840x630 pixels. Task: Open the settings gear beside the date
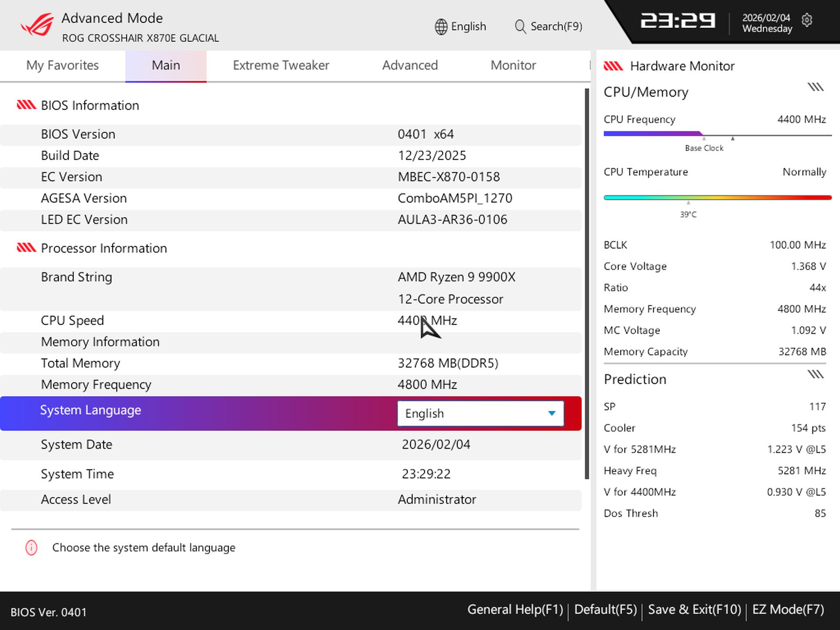click(807, 21)
